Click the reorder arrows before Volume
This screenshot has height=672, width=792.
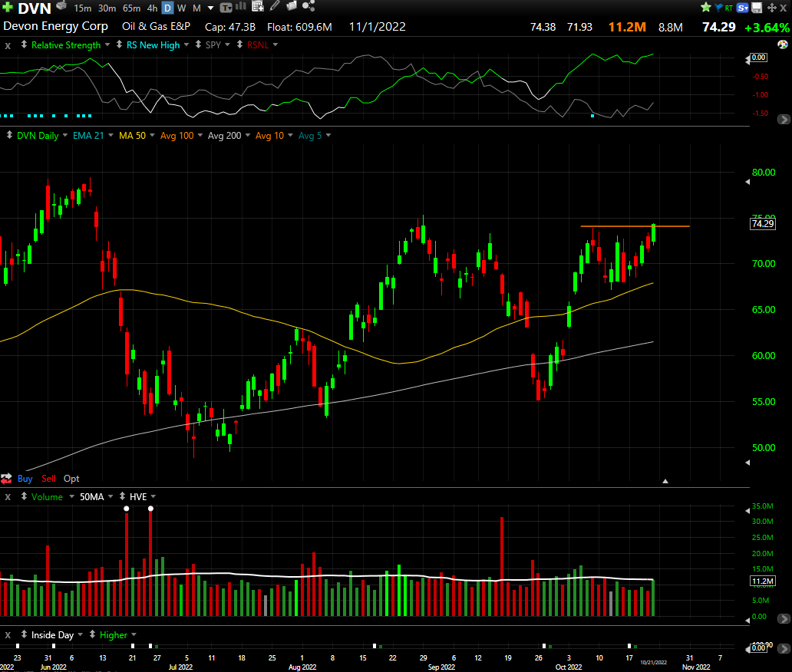24,496
